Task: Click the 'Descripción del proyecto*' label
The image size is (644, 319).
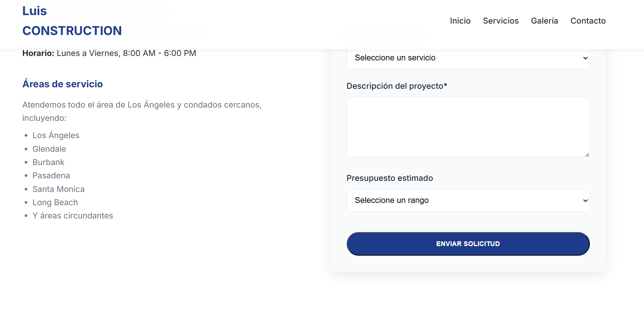Action: [397, 86]
